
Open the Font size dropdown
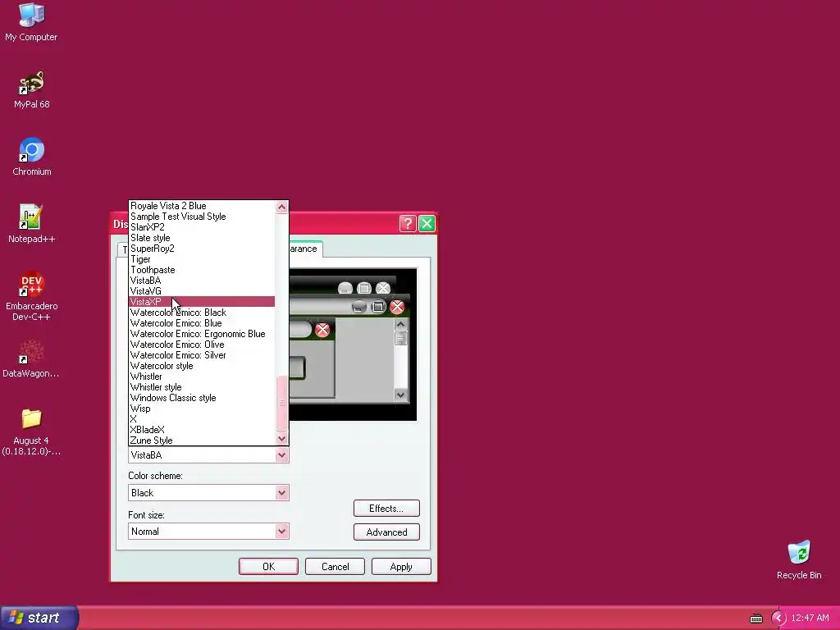coord(282,532)
